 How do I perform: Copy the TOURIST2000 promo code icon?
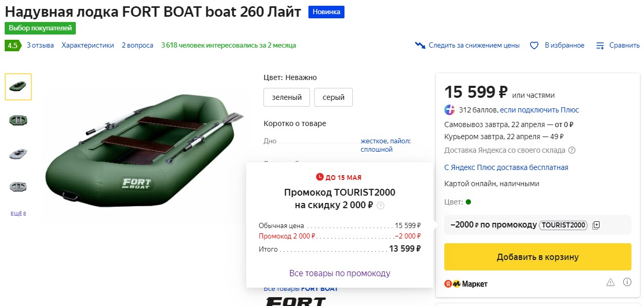pyautogui.click(x=596, y=225)
